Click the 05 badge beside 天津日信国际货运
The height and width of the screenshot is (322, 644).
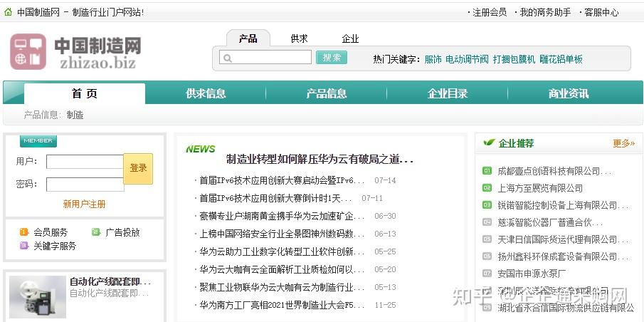(x=487, y=239)
